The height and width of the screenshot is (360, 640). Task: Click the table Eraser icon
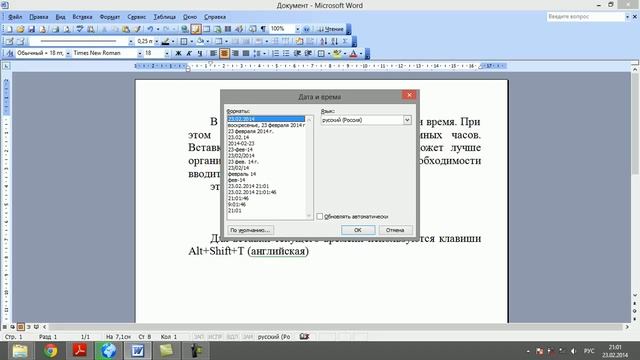click(20, 41)
